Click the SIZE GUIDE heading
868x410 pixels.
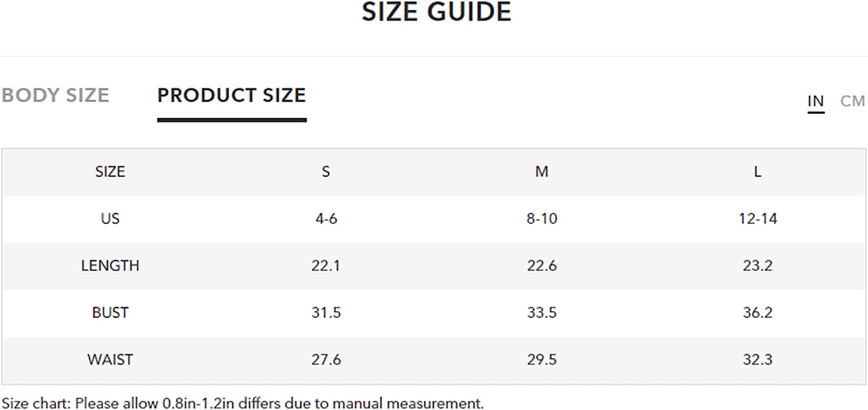pyautogui.click(x=437, y=12)
